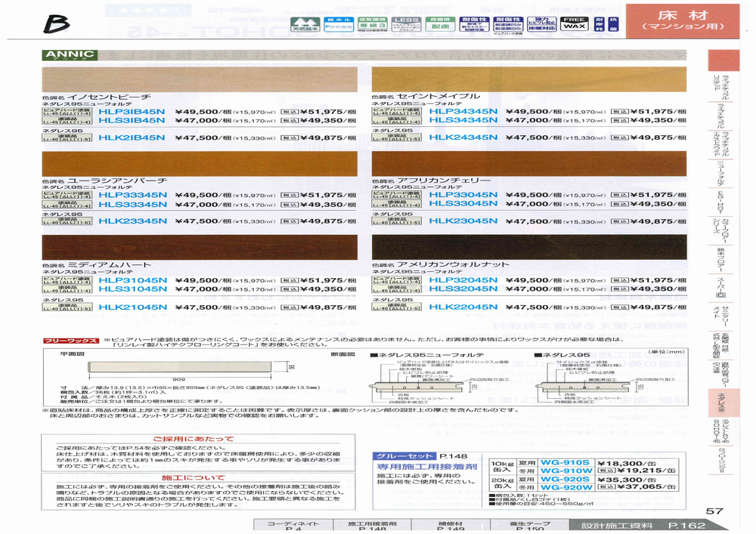
Task: Open the 銘木フロアー side index tab
Action: [721, 261]
